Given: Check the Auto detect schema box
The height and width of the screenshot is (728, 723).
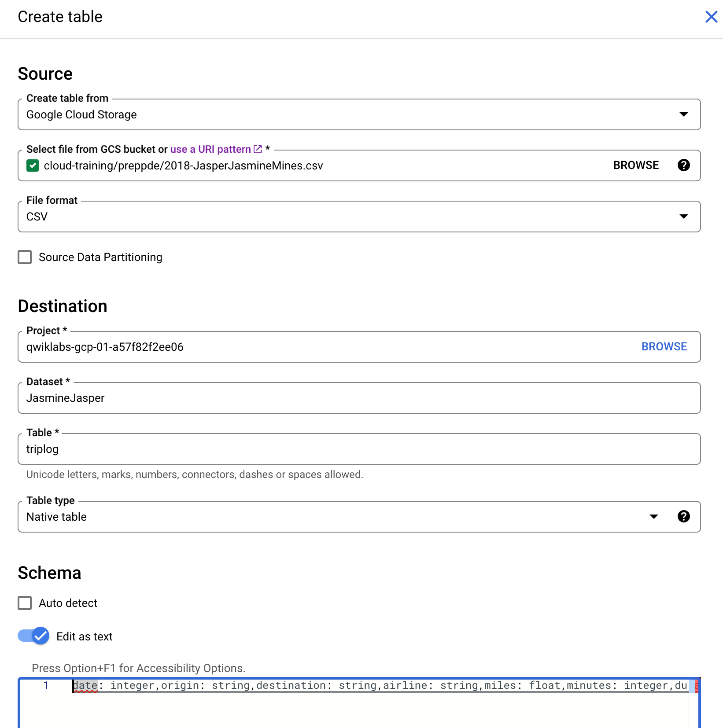Looking at the screenshot, I should click(25, 603).
